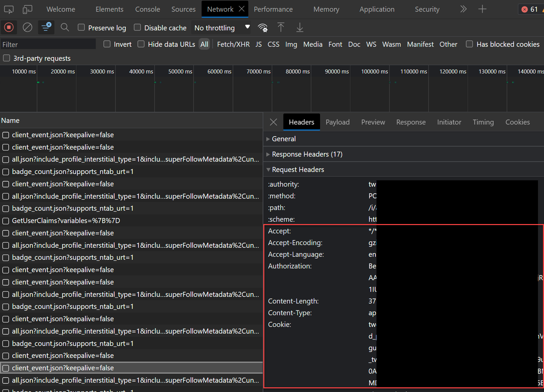Filter by Fetch/XHR requests
This screenshot has width=544, height=392.
click(233, 44)
